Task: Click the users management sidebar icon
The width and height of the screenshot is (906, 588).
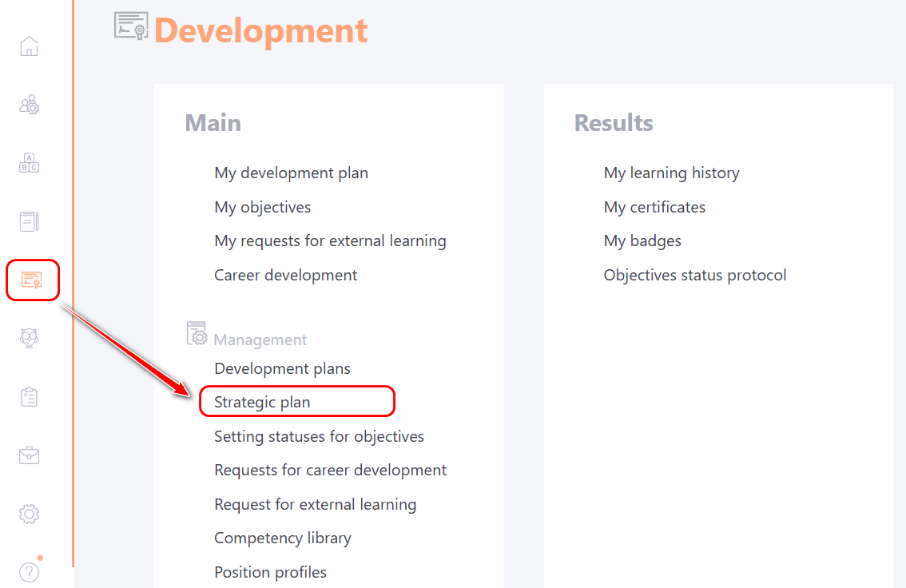Action: (30, 105)
